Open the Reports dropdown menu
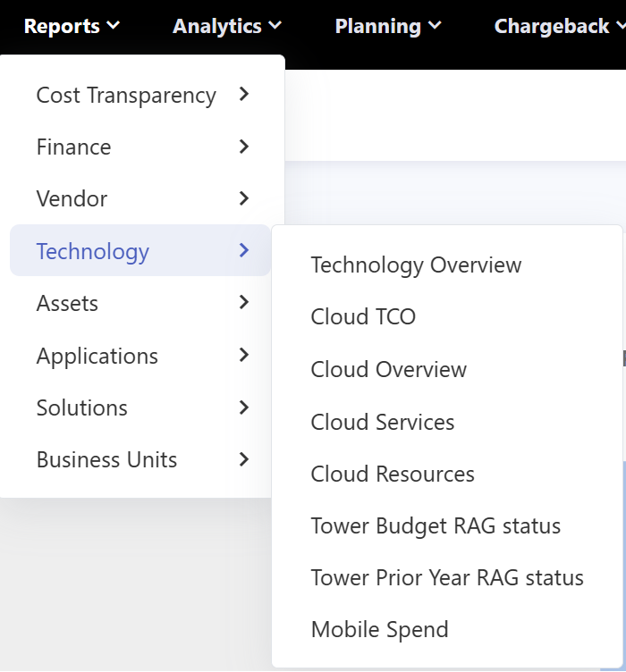 coord(72,26)
